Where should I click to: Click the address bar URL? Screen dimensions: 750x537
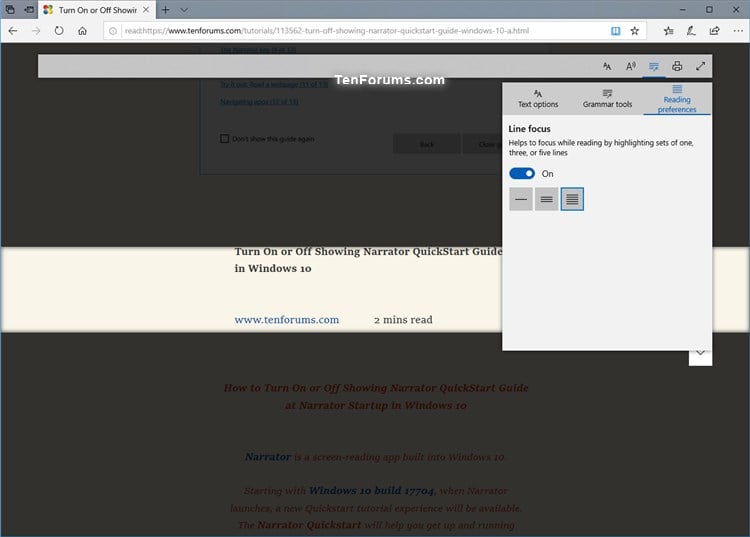327,31
